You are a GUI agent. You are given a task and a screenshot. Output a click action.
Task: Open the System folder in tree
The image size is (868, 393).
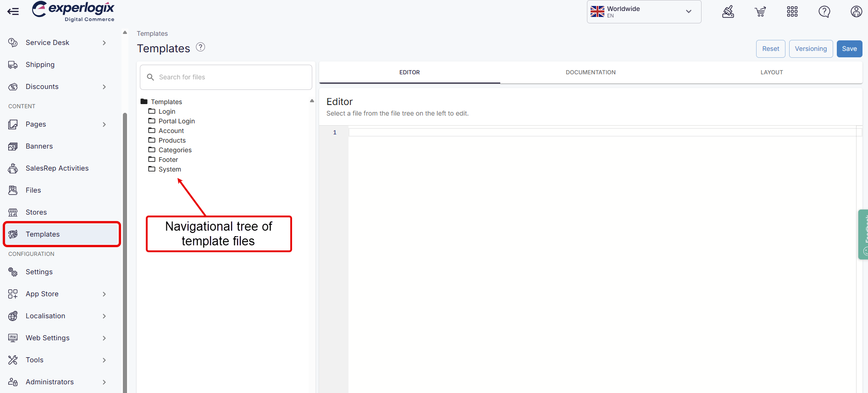tap(170, 169)
